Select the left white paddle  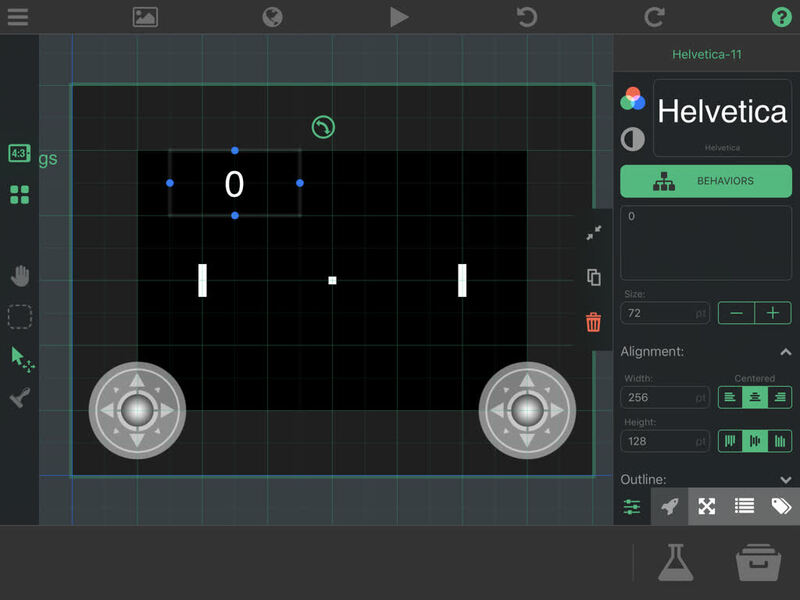(x=203, y=280)
